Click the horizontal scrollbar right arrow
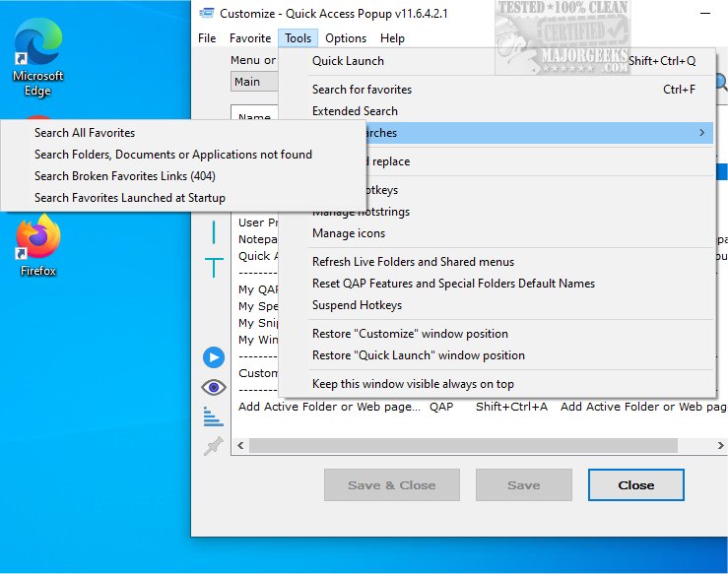Viewport: 728px width, 574px height. pyautogui.click(x=720, y=445)
